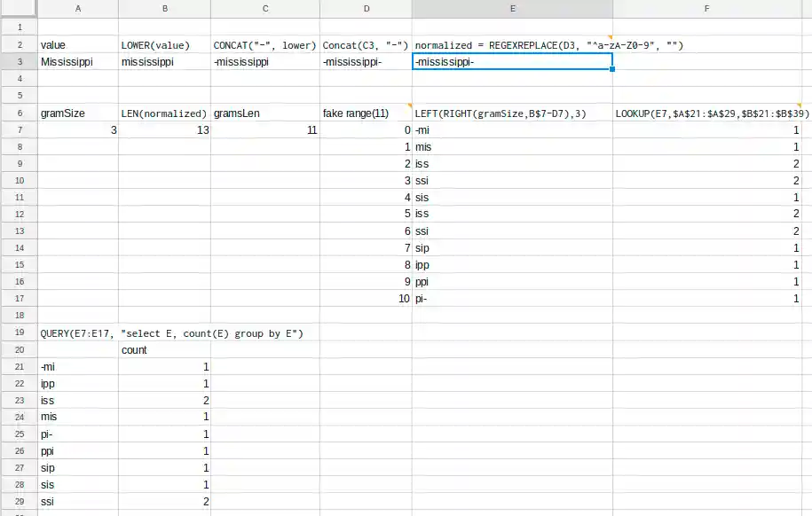Select the 'LOWER(value)' label cell
Image resolution: width=812 pixels, height=516 pixels.
click(164, 44)
